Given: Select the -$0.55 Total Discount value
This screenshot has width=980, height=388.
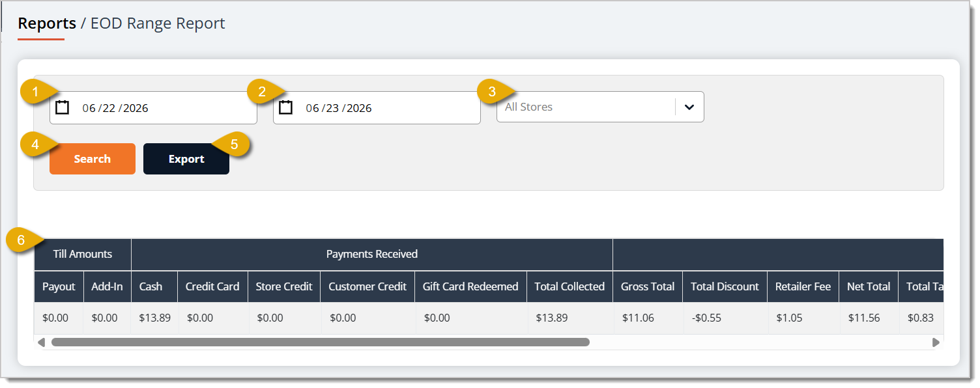Looking at the screenshot, I should 725,318.
